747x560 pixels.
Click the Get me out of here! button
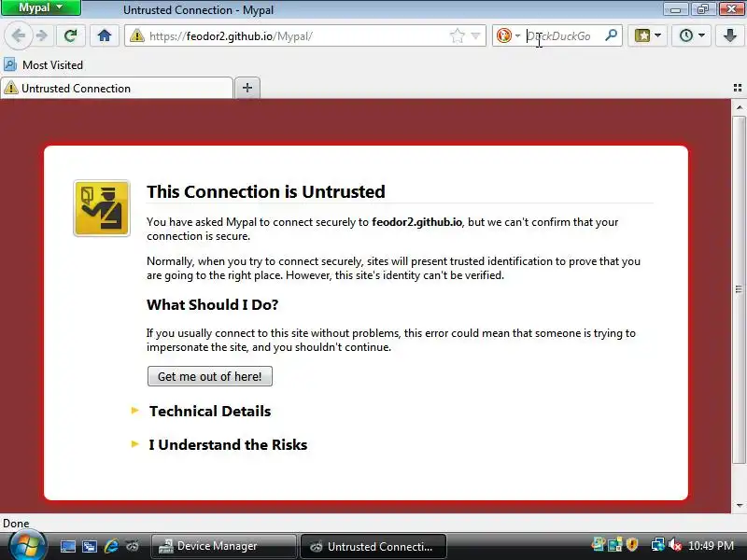(x=210, y=376)
